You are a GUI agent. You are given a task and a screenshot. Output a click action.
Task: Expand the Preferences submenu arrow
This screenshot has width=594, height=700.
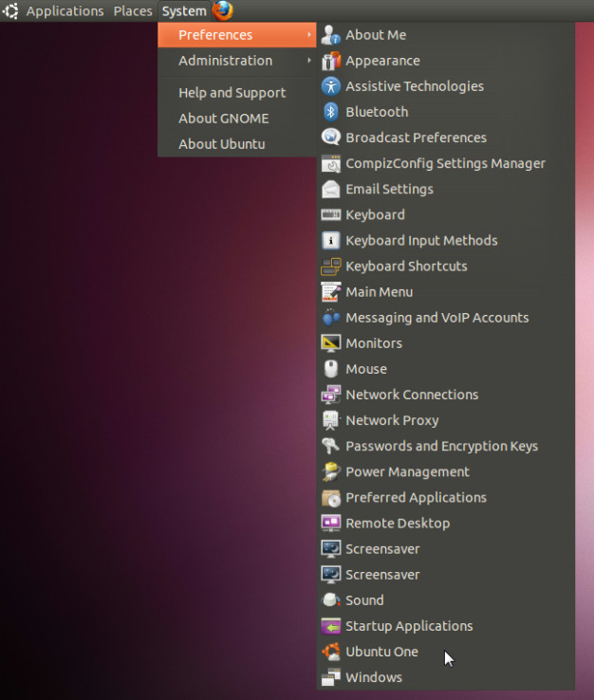(x=309, y=35)
